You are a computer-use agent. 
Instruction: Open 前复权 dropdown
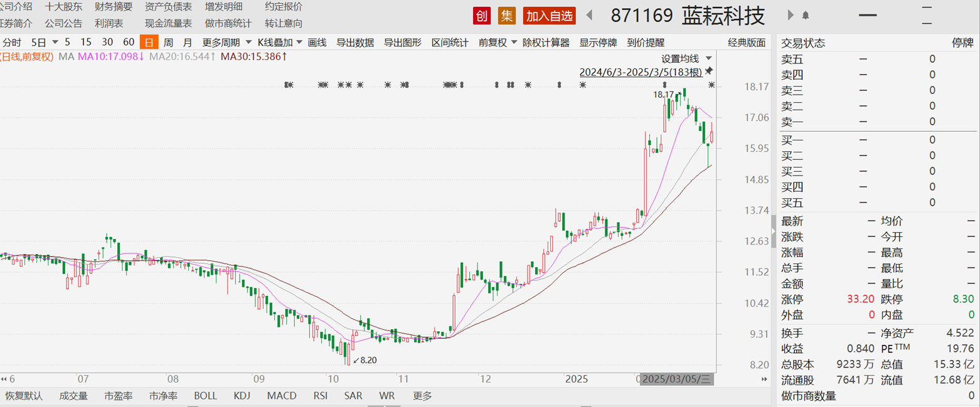(x=498, y=43)
